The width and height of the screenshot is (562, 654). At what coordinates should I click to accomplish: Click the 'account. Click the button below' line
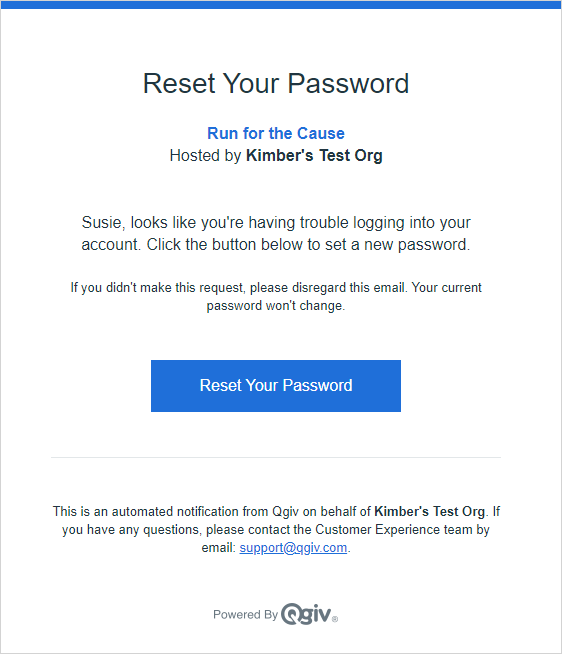[276, 245]
